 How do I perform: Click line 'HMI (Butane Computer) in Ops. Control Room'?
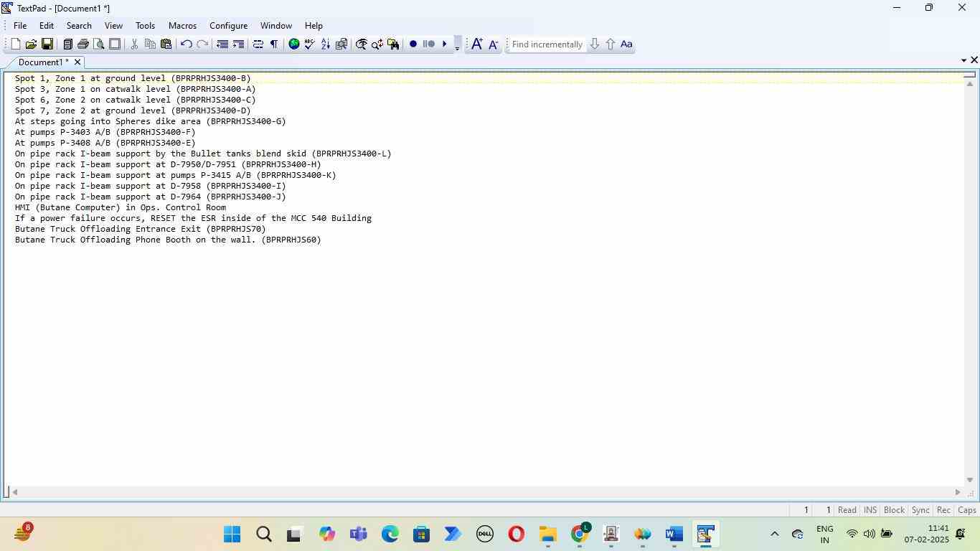coord(121,208)
